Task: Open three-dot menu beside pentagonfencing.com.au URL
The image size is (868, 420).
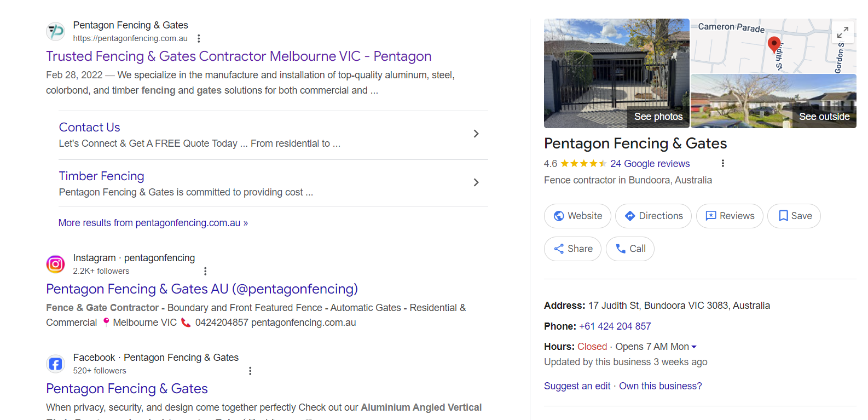Action: pyautogui.click(x=199, y=38)
